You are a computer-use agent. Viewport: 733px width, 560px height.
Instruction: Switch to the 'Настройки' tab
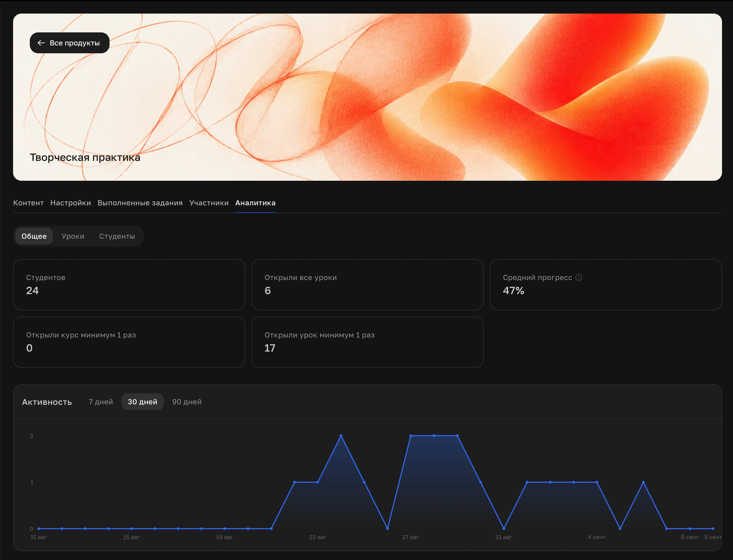70,203
